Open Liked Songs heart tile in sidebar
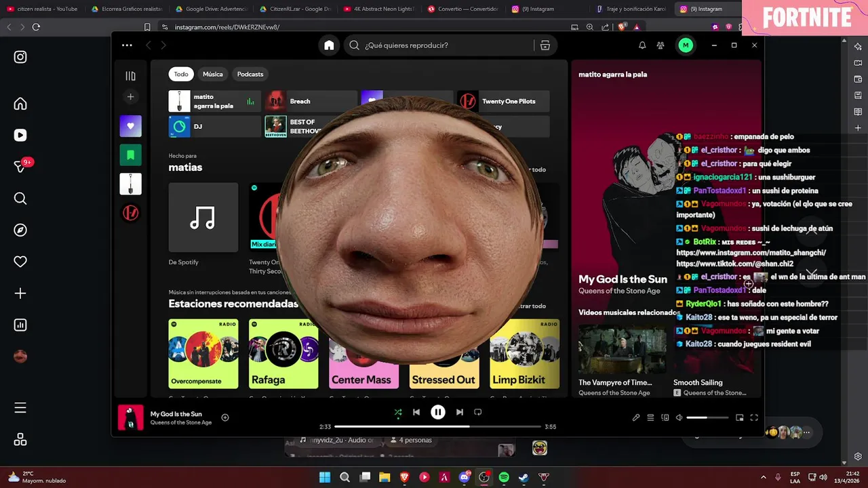868x488 pixels. 130,126
